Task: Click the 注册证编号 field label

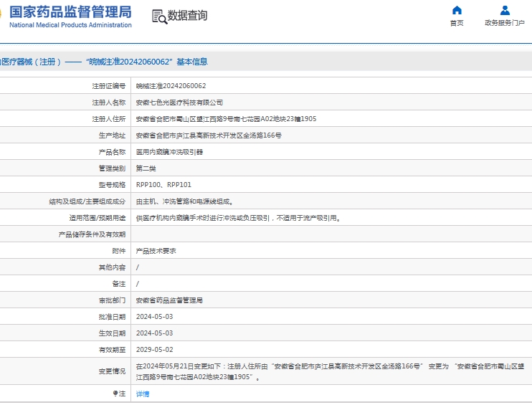Action: [108, 86]
